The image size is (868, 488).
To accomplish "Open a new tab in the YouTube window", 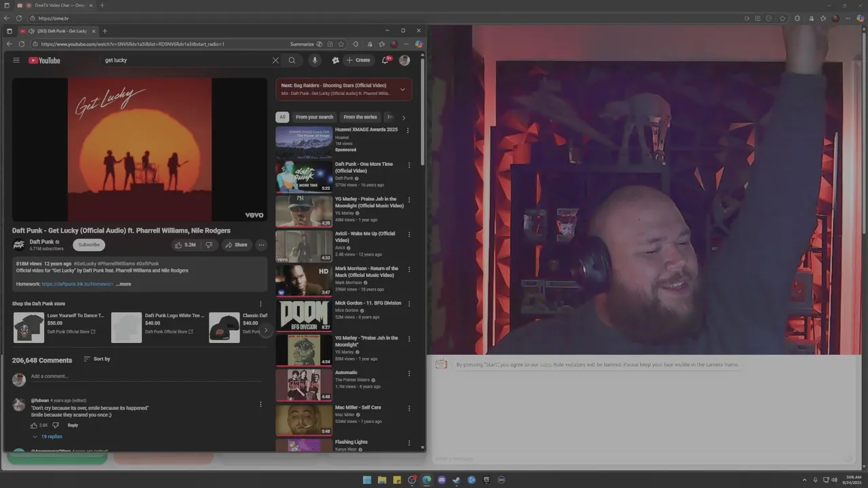I will (104, 30).
